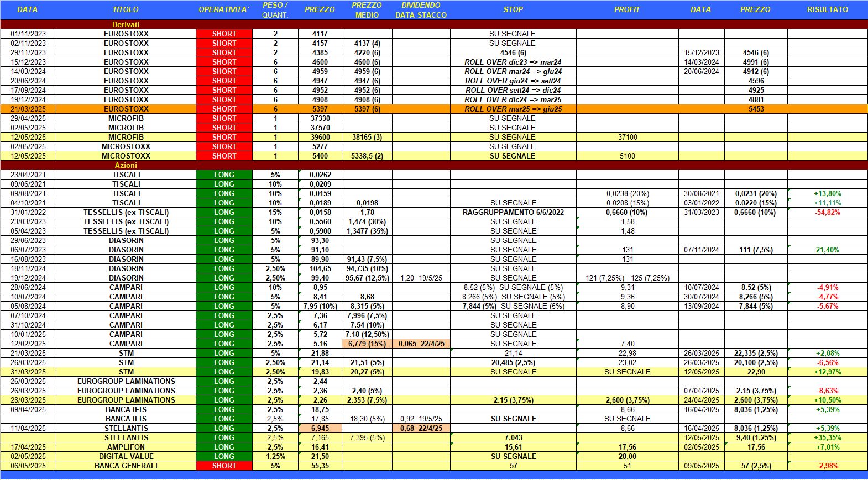Screen dimensions: 868x480
Task: Select the PREZZO MEDIO column header
Action: click(367, 10)
